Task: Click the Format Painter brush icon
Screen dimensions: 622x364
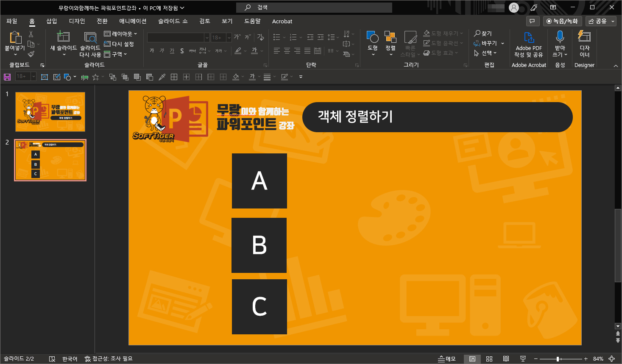Action: coord(31,54)
